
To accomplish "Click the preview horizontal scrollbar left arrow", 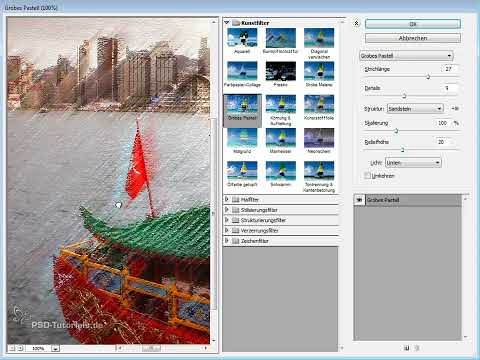I will coord(120,348).
